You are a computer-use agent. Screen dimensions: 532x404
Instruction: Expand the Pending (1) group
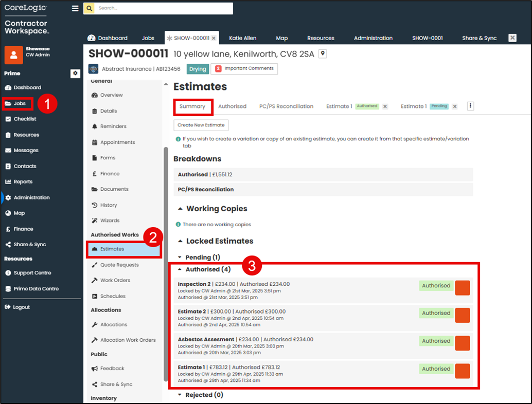(180, 257)
